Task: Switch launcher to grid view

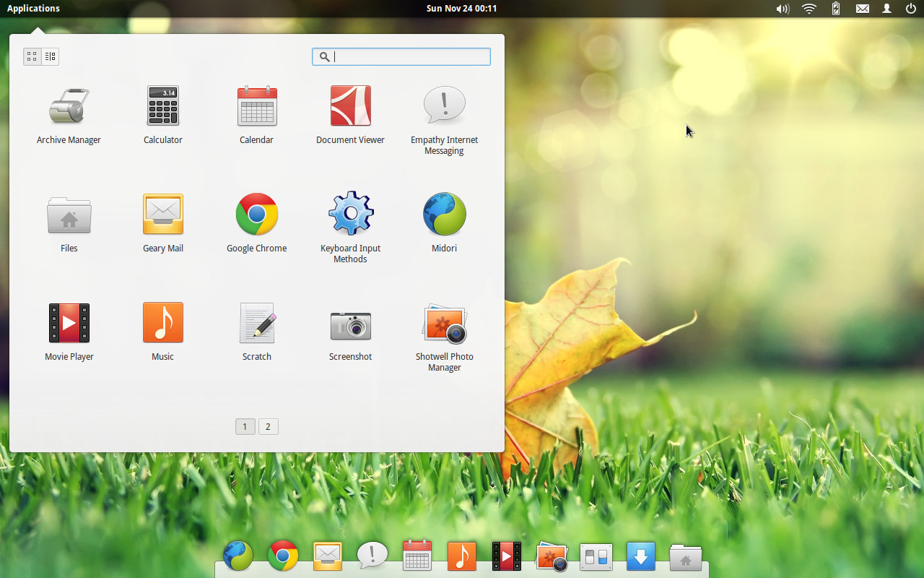Action: [x=32, y=56]
